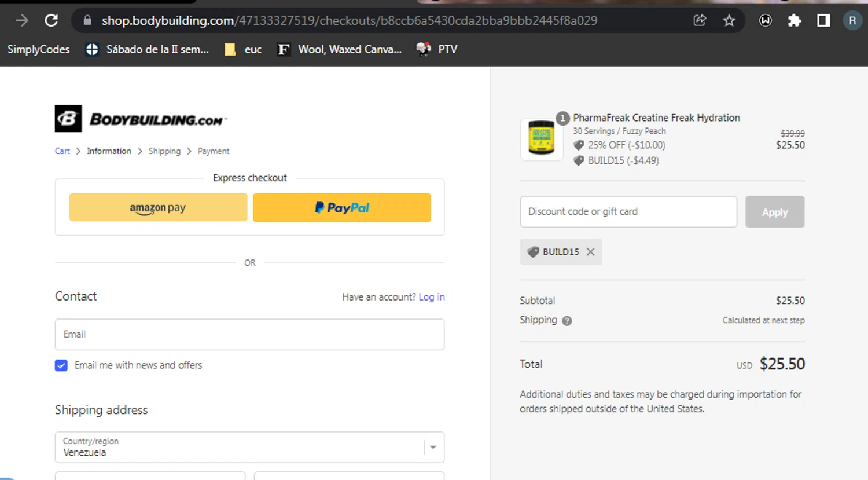
Task: Open the Extensions puzzle menu
Action: 795,21
